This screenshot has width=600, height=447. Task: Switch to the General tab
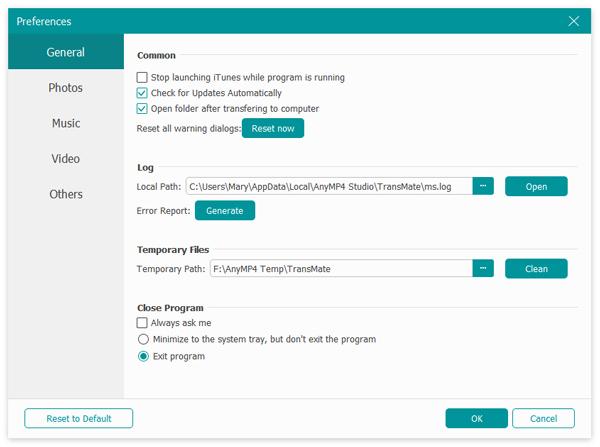click(66, 53)
